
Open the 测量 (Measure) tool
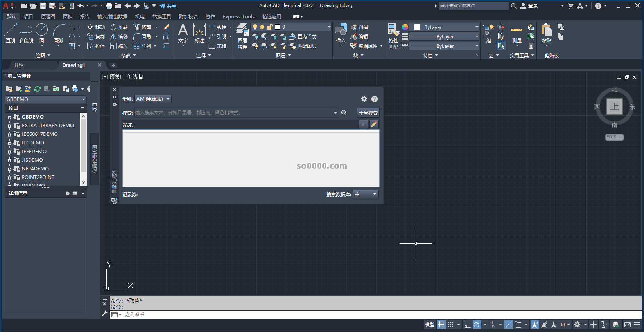[x=517, y=34]
